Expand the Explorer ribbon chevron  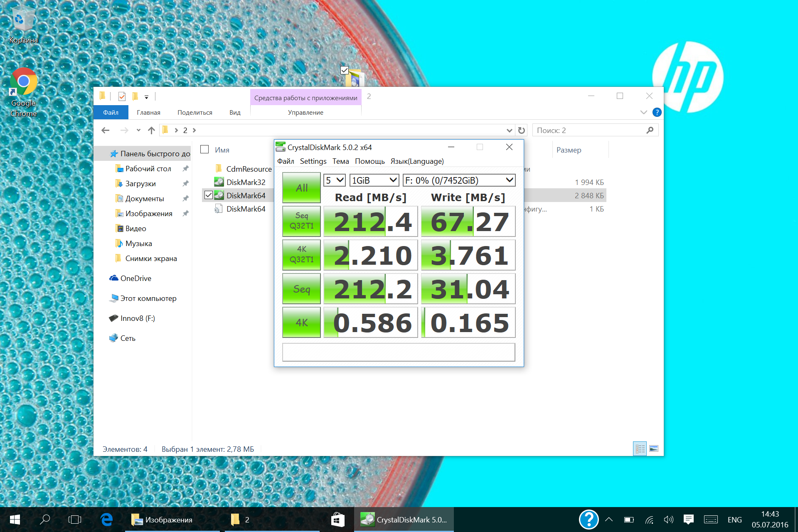pyautogui.click(x=644, y=112)
